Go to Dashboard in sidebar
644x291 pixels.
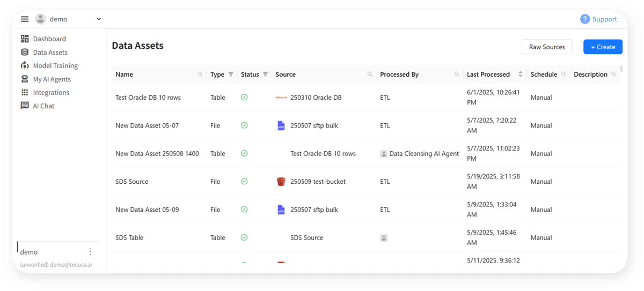[49, 39]
